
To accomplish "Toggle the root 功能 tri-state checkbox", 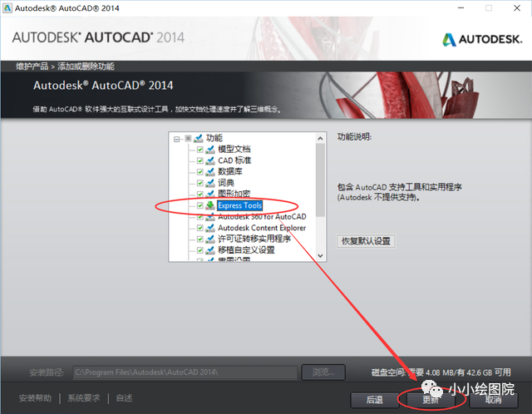I will click(x=188, y=138).
